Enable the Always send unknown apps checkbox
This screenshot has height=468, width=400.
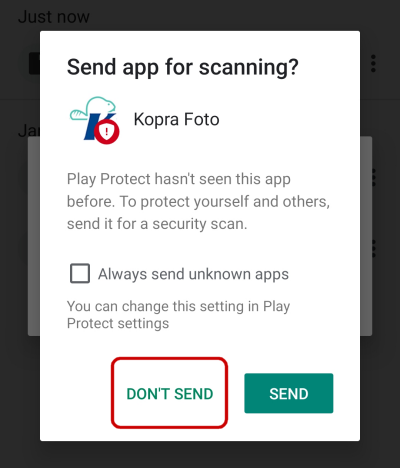point(80,274)
